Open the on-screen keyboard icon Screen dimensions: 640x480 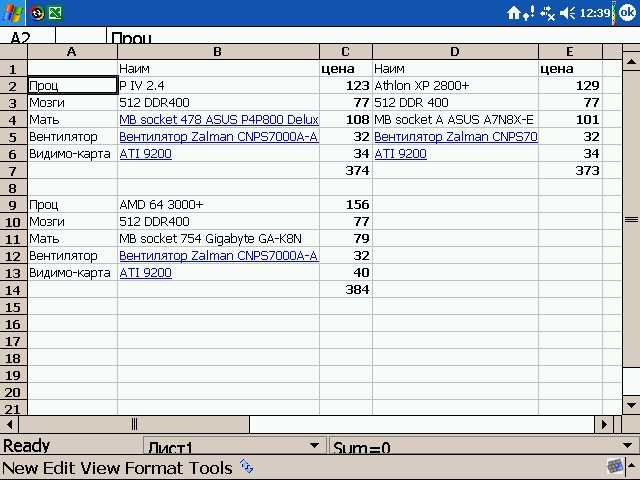pos(615,466)
